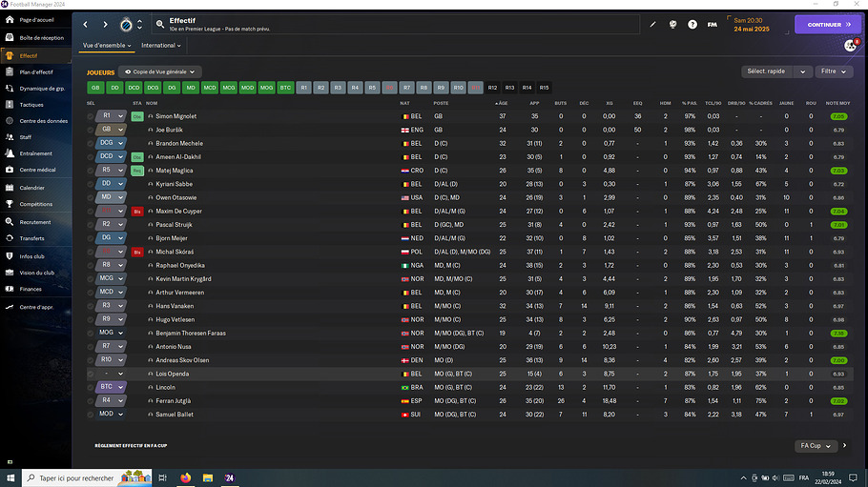
Task: Tick the selection circle for Joe Bursik
Action: click(91, 130)
